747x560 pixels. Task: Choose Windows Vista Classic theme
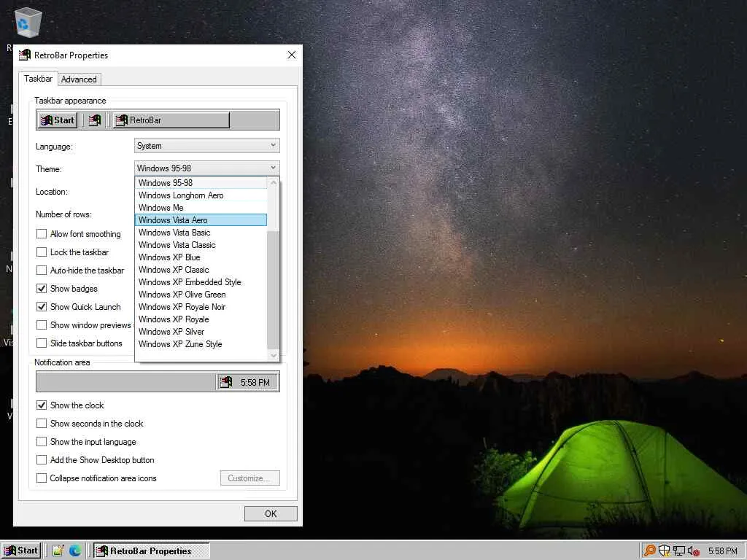201,245
